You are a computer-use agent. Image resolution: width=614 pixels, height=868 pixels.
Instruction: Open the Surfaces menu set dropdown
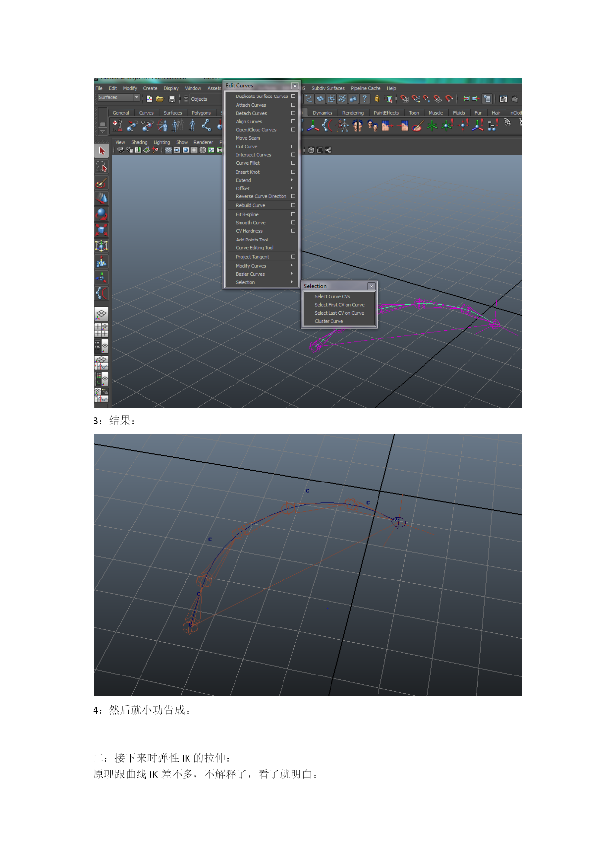coord(137,97)
